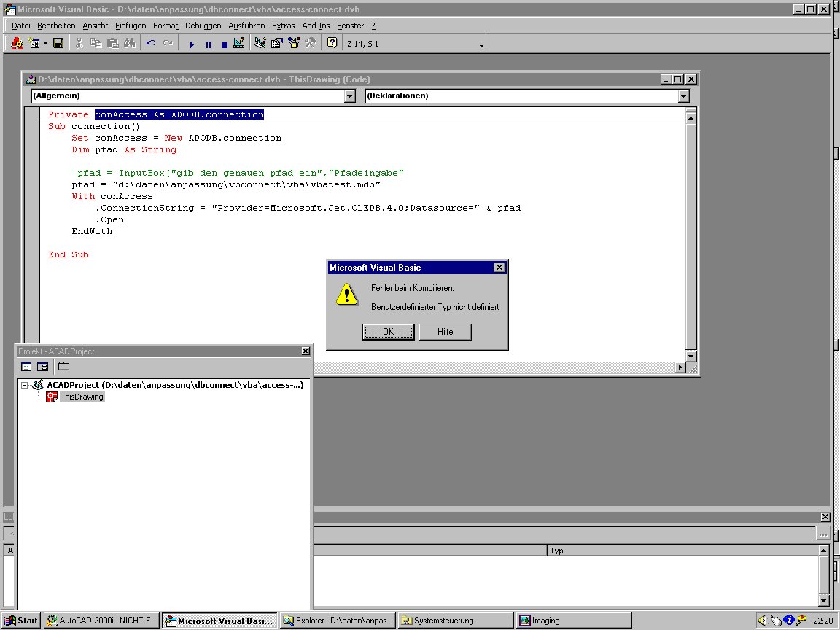Close the bottom debug pane
This screenshot has height=630, width=840.
click(x=825, y=517)
